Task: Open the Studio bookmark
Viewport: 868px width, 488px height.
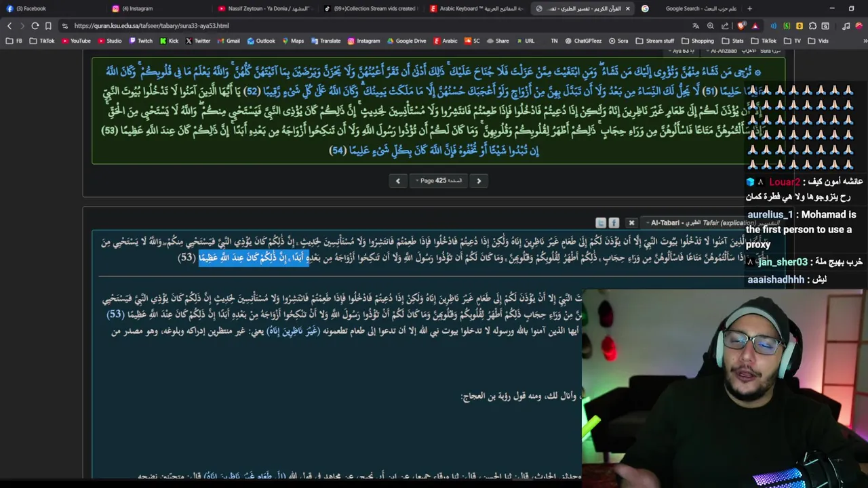Action: coord(109,41)
